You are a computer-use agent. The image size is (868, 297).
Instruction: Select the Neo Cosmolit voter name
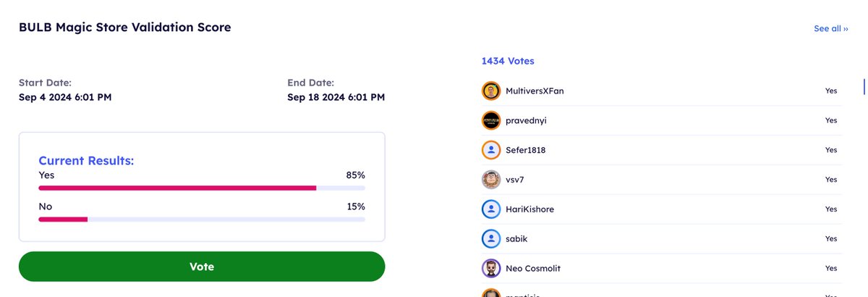[533, 268]
